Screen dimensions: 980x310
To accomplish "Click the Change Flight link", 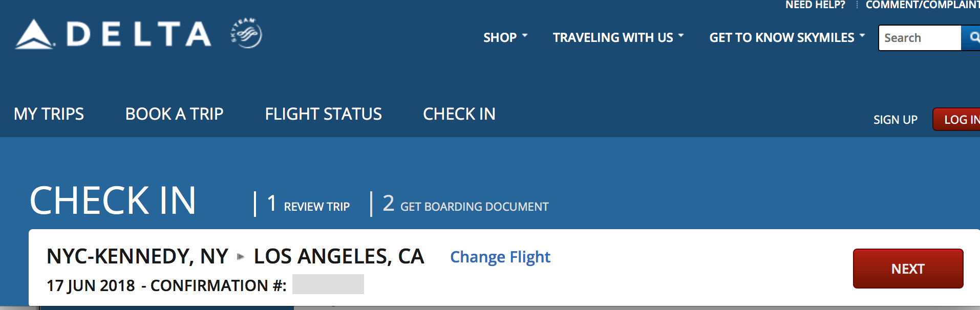I will (x=500, y=257).
